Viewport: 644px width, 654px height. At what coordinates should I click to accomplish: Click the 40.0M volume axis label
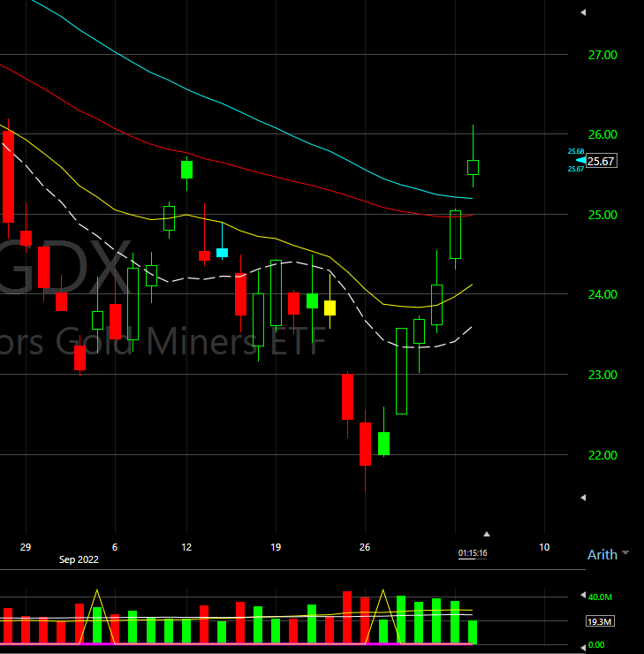point(600,597)
